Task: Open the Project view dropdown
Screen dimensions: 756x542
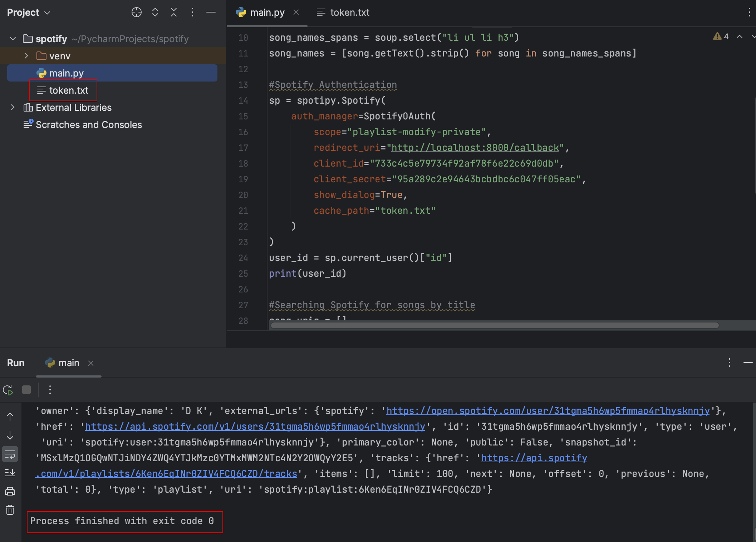Action: click(29, 13)
